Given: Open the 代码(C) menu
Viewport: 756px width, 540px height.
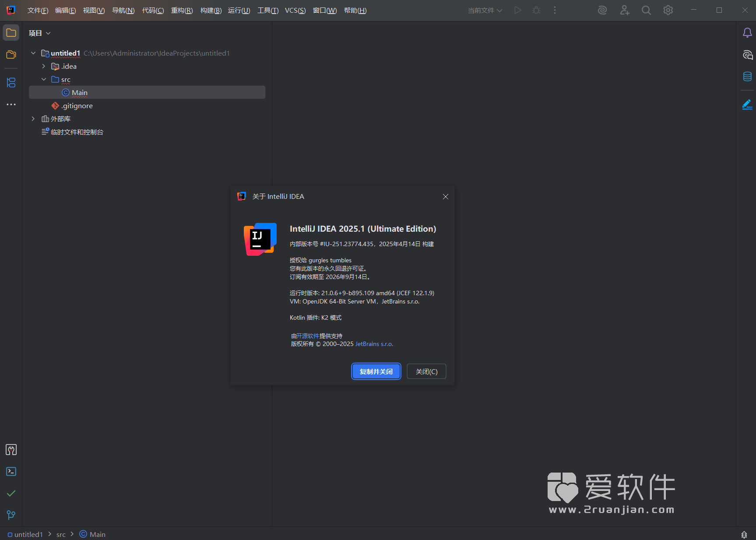Looking at the screenshot, I should (153, 11).
